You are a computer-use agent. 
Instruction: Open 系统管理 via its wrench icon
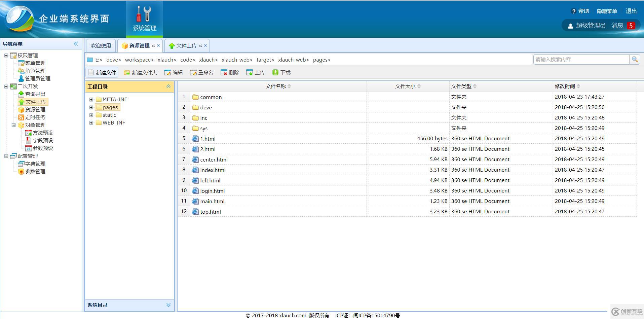(x=144, y=14)
